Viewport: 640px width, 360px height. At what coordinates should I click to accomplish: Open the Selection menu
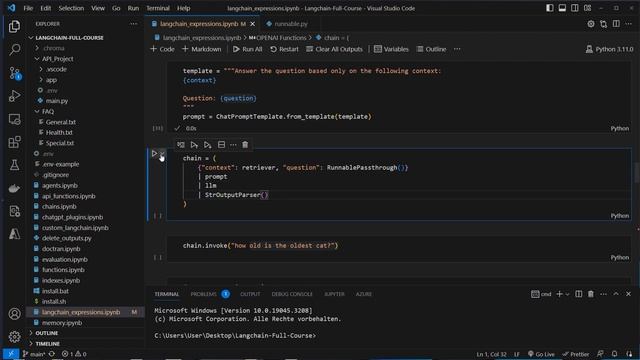pyautogui.click(x=71, y=8)
